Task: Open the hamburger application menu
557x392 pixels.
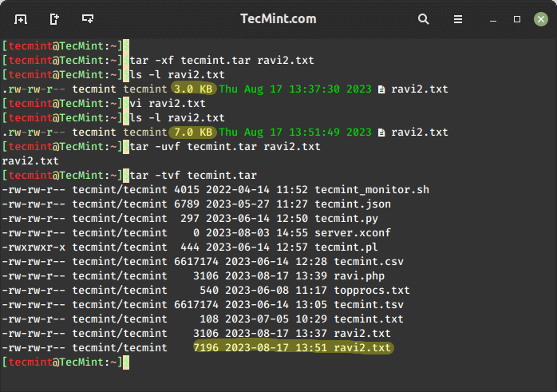Action: tap(457, 18)
